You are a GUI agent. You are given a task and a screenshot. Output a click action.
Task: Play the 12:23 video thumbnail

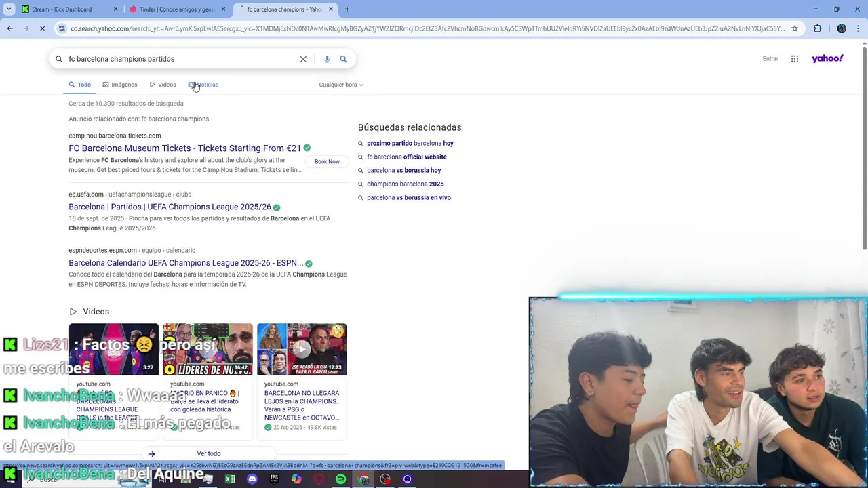(x=302, y=349)
